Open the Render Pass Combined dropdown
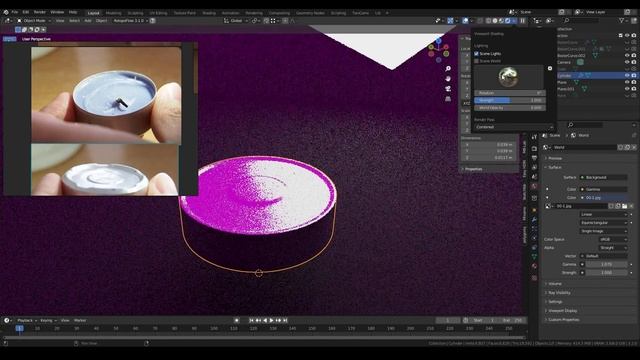The height and width of the screenshot is (360, 640). [x=513, y=127]
